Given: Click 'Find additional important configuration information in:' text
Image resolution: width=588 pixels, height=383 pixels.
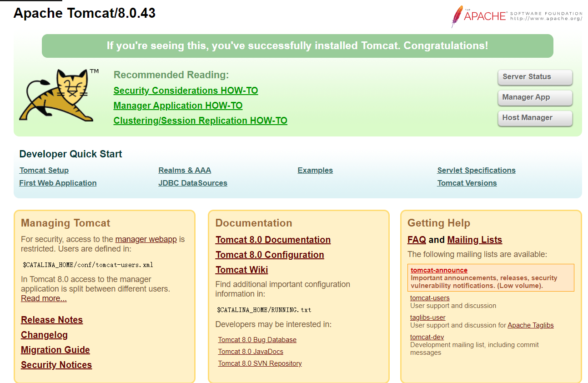Looking at the screenshot, I should coord(283,289).
